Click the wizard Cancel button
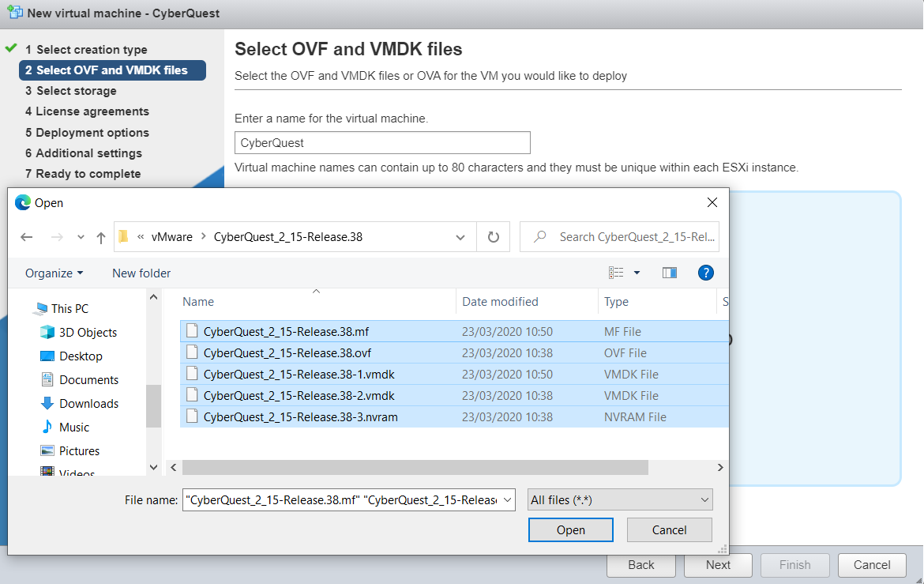 872,565
